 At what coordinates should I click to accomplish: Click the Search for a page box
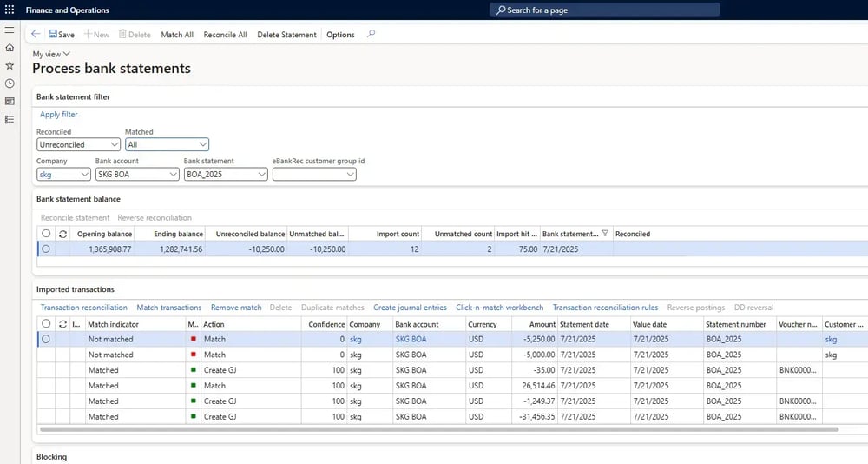coord(604,10)
